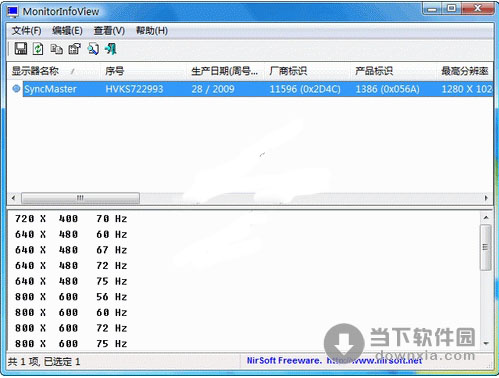Click manufacturer ID 11596 (0x2D4C)
Screen dimensions: 499x378
click(305, 89)
